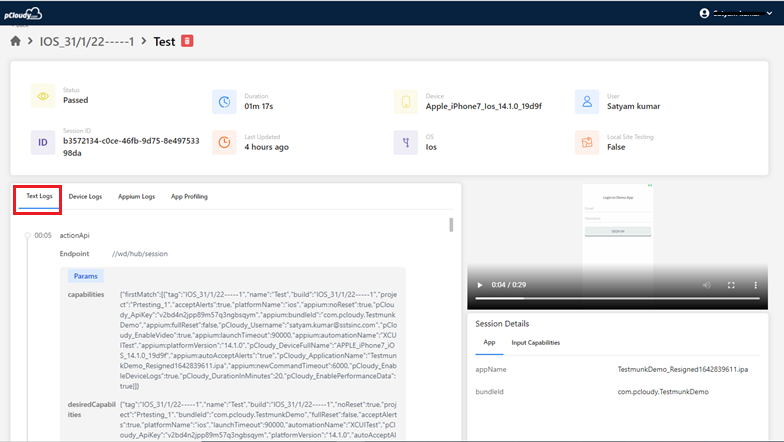Open the user account dropdown
This screenshot has height=442, width=784.
pos(740,13)
